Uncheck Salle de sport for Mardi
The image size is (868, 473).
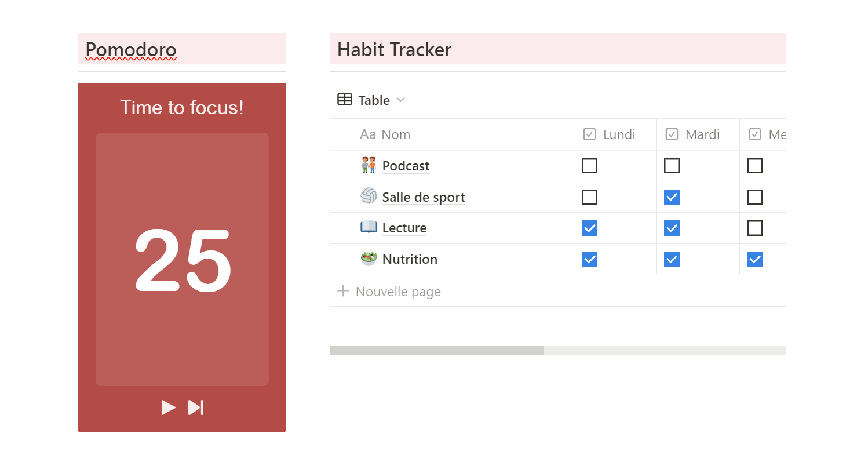tap(672, 197)
